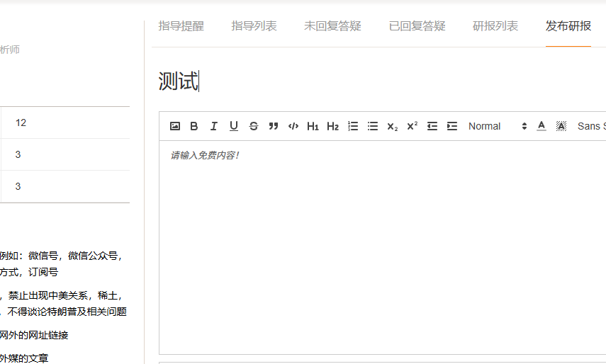This screenshot has width=606, height=364.
Task: Insert a blockquote
Action: pyautogui.click(x=274, y=126)
